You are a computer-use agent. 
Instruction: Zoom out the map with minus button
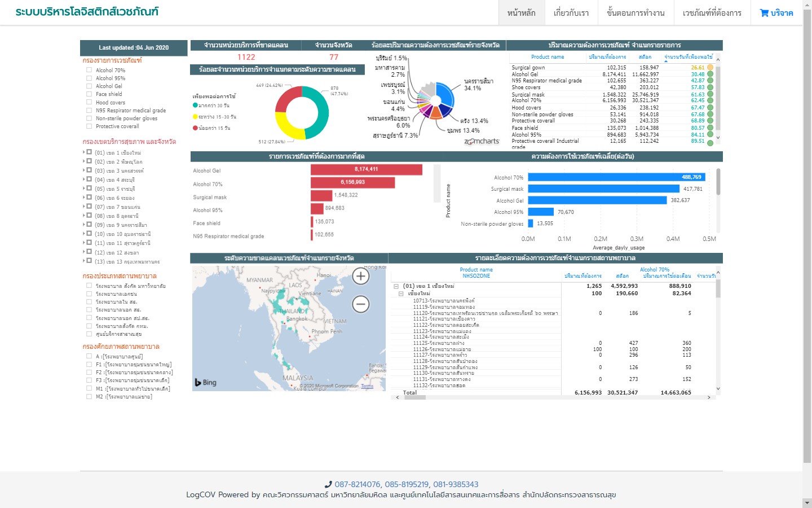361,304
